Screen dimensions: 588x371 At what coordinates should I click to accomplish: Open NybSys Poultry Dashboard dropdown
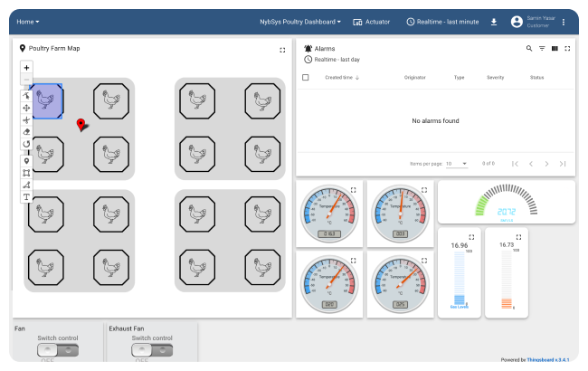click(x=300, y=22)
